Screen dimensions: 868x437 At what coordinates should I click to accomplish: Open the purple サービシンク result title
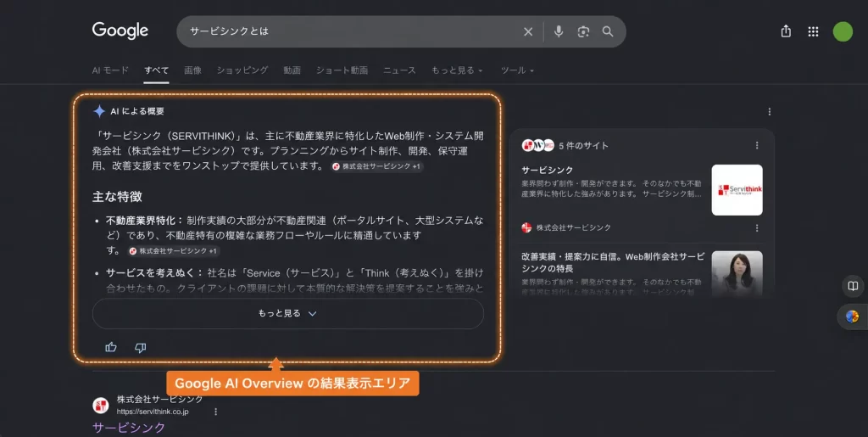coord(129,428)
